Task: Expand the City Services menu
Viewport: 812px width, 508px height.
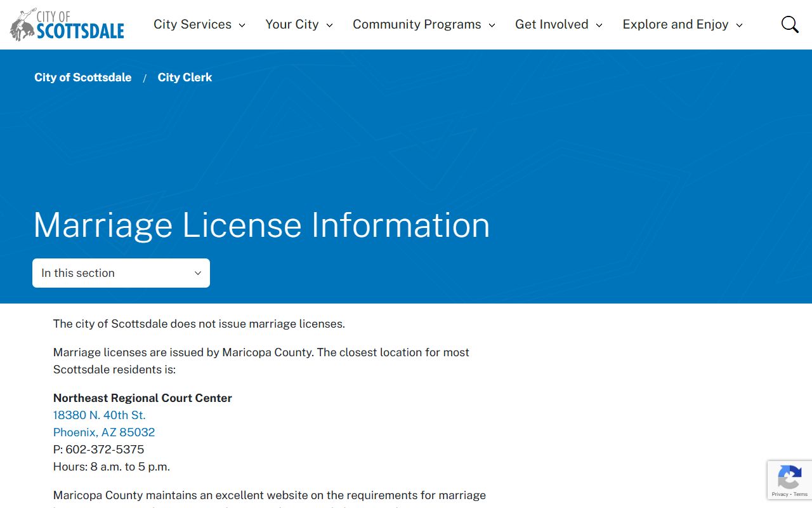Action: click(199, 25)
